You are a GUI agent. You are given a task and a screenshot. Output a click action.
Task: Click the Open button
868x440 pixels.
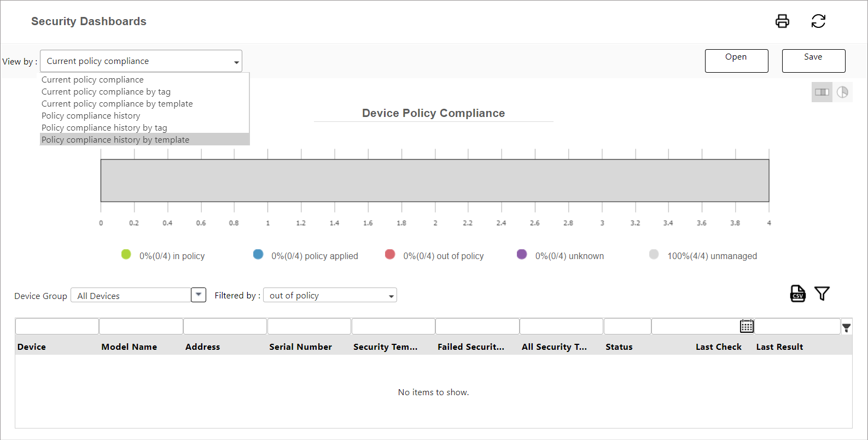(736, 61)
